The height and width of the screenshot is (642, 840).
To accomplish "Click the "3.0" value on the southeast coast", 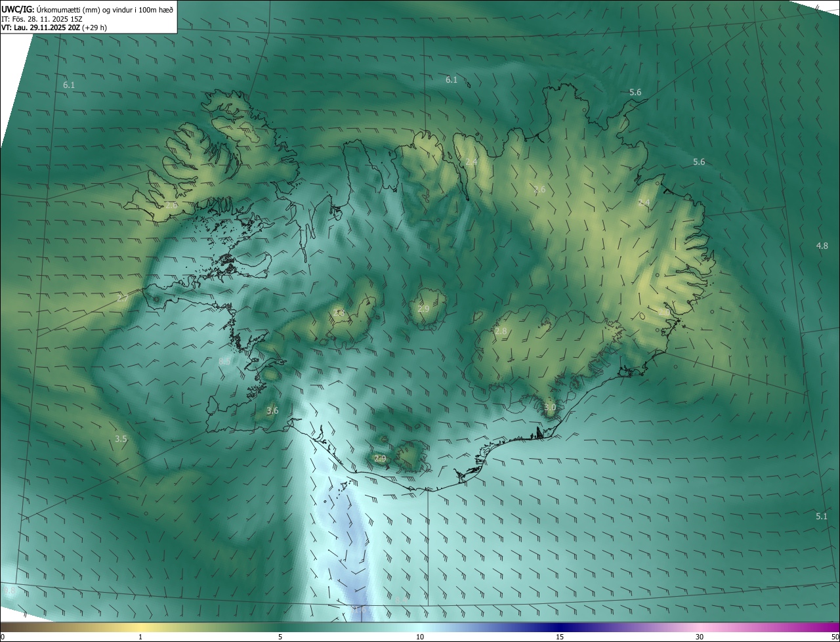I will (550, 408).
